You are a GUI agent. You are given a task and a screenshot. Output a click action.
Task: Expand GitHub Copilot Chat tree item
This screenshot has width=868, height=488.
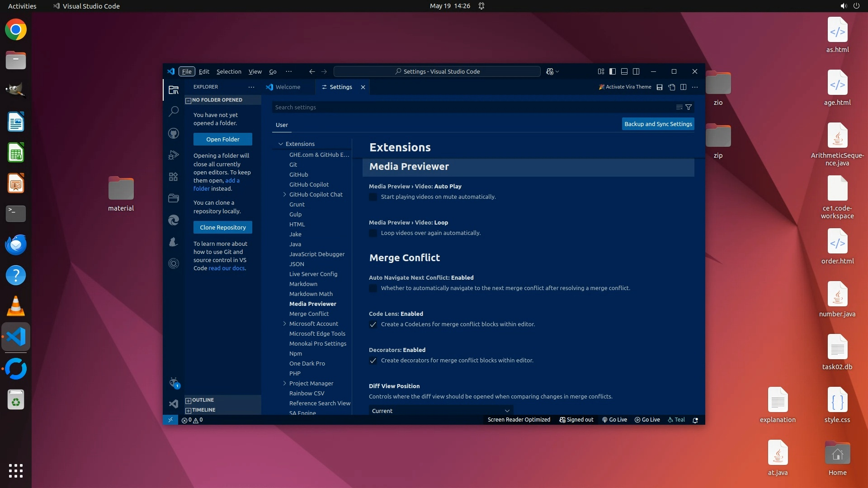tap(284, 195)
